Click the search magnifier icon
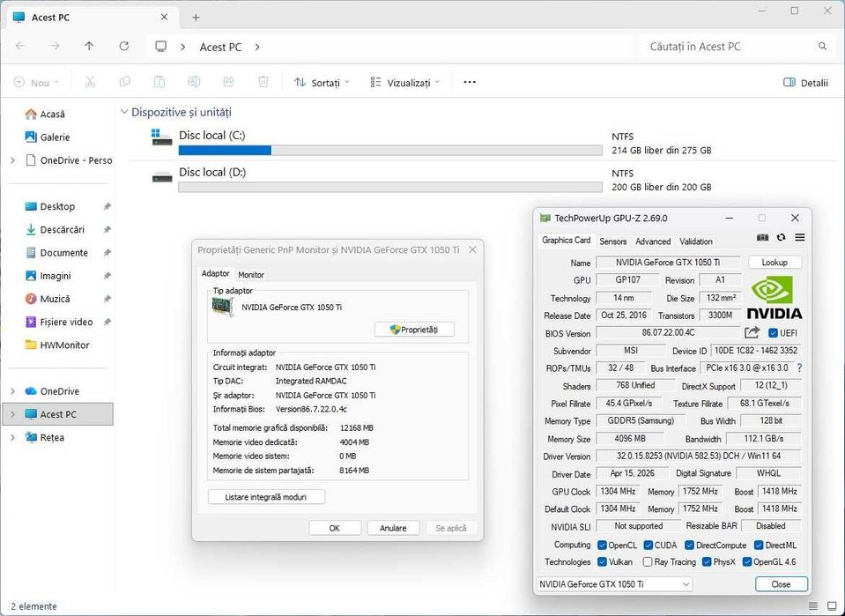Image resolution: width=845 pixels, height=616 pixels. click(822, 47)
